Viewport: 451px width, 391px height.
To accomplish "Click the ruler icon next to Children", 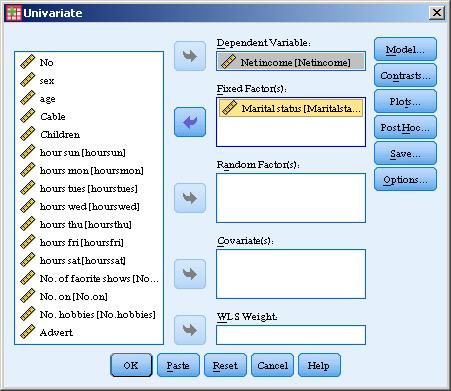I will [x=27, y=134].
